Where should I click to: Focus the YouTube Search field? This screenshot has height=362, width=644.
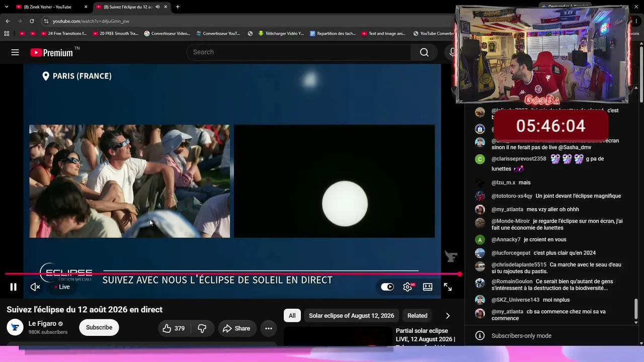(x=299, y=52)
